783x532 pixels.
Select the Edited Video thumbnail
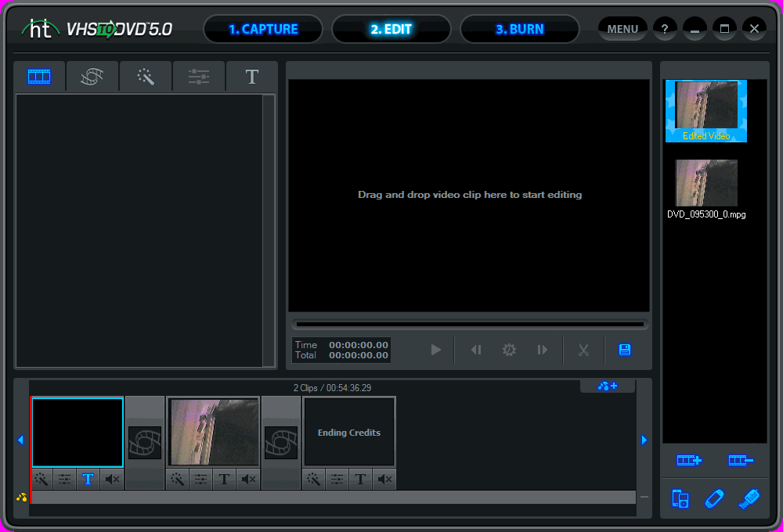click(706, 111)
